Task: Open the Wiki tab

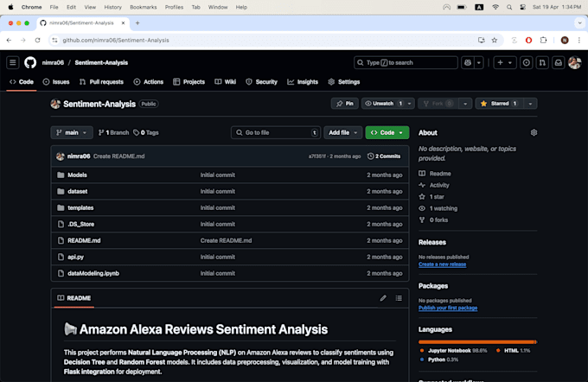Action: [x=226, y=82]
